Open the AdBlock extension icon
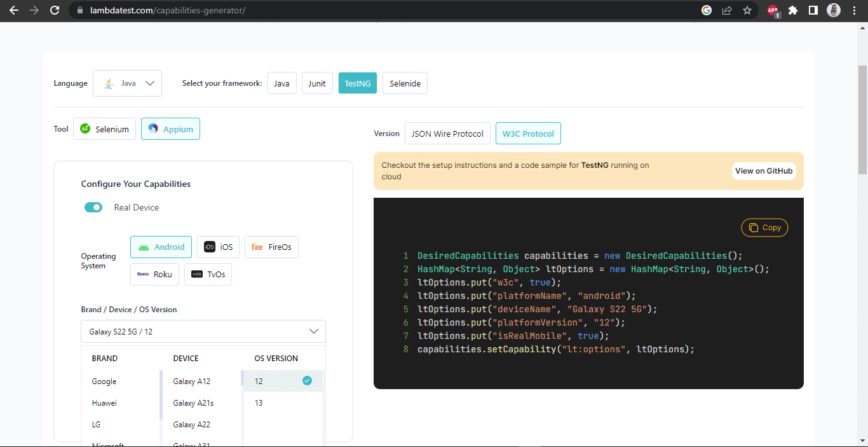The image size is (868, 447). tap(773, 10)
